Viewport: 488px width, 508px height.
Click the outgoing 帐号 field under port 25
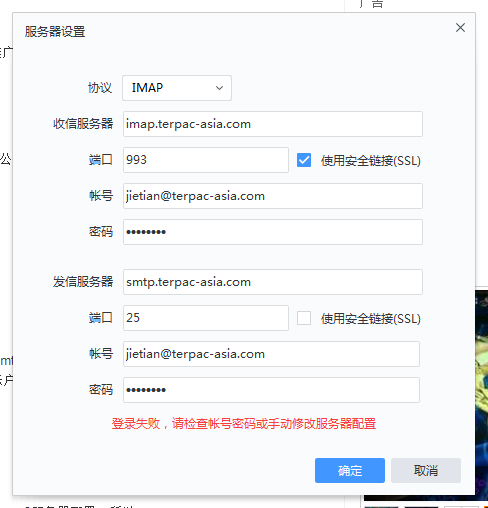[271, 354]
